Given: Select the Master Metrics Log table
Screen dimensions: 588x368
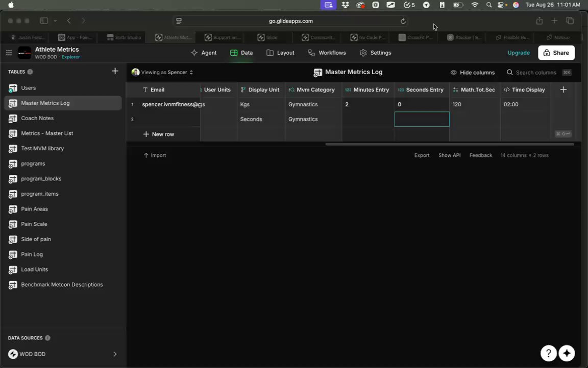Looking at the screenshot, I should (63, 103).
